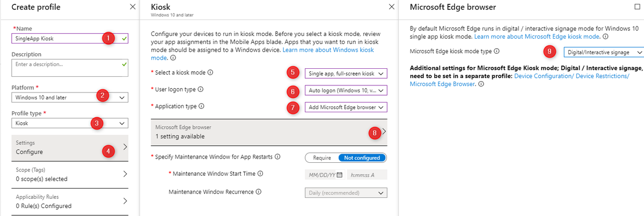This screenshot has width=644, height=216.
Task: Click the Description text box
Action: point(70,68)
